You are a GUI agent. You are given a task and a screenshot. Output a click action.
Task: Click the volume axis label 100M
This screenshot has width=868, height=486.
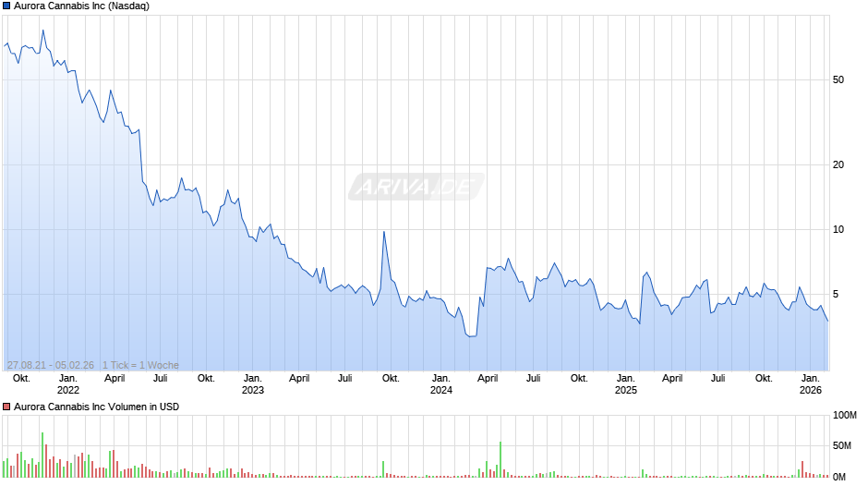tap(845, 416)
